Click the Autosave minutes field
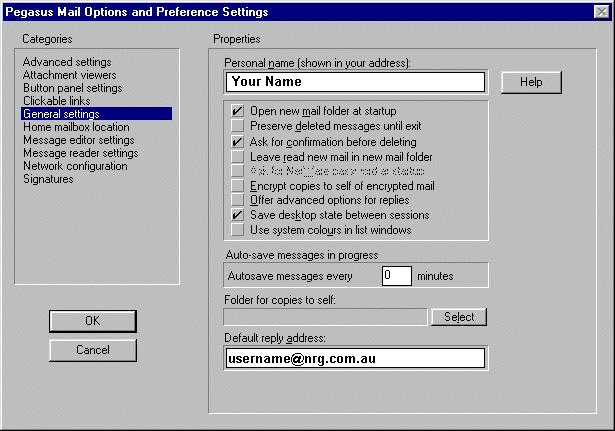The height and width of the screenshot is (431, 615). (397, 276)
